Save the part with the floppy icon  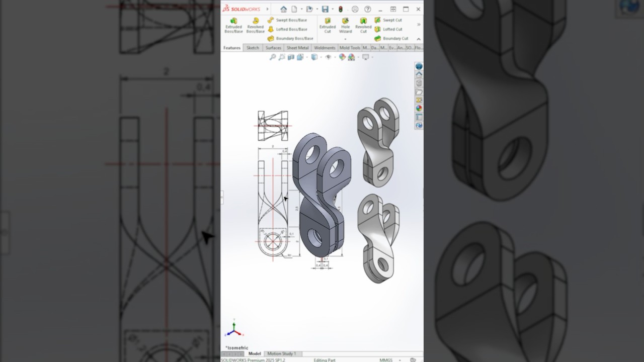point(325,9)
